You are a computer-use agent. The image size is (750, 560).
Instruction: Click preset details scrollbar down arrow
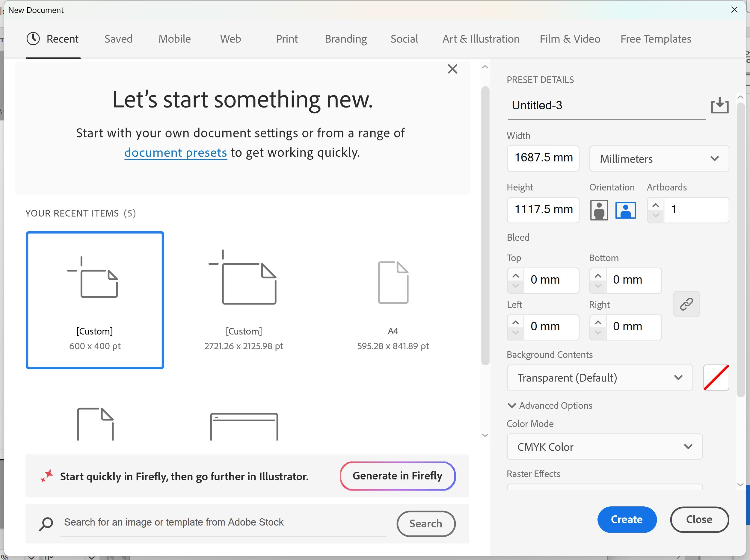[x=740, y=485]
